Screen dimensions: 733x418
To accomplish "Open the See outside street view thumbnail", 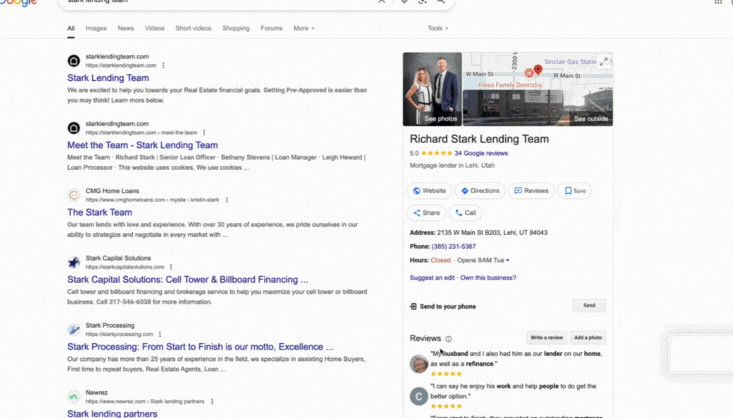I will (x=538, y=108).
